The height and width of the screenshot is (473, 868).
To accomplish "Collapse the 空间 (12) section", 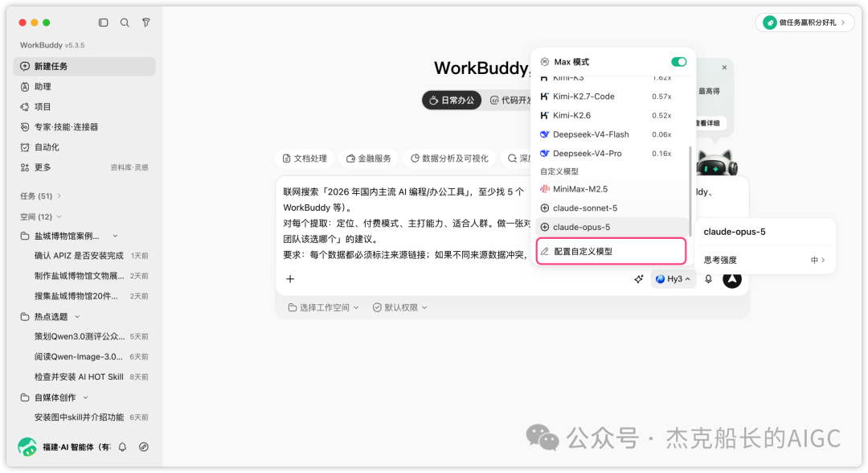I will point(41,216).
